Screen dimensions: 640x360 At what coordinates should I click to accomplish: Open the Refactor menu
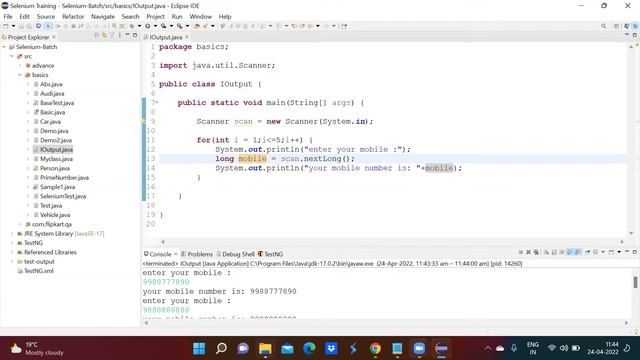(x=73, y=16)
